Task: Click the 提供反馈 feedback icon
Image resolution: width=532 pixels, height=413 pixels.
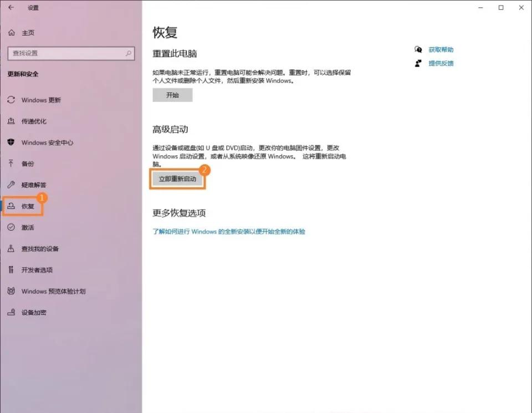Action: tap(420, 63)
